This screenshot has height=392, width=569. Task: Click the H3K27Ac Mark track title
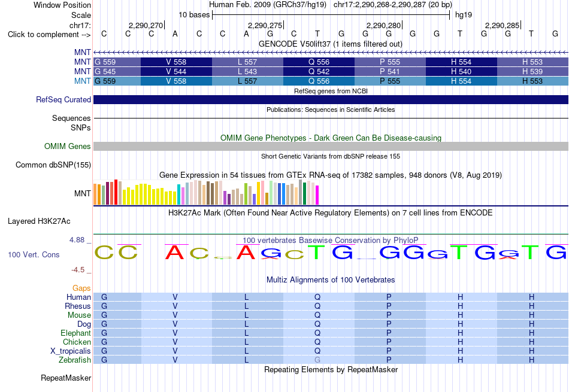(331, 212)
